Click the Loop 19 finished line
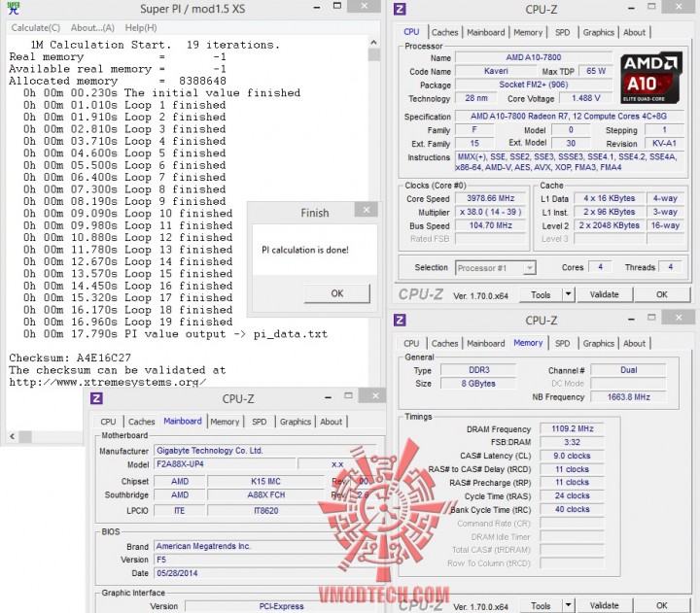Viewport: 700px width, 613px height. pos(127,322)
